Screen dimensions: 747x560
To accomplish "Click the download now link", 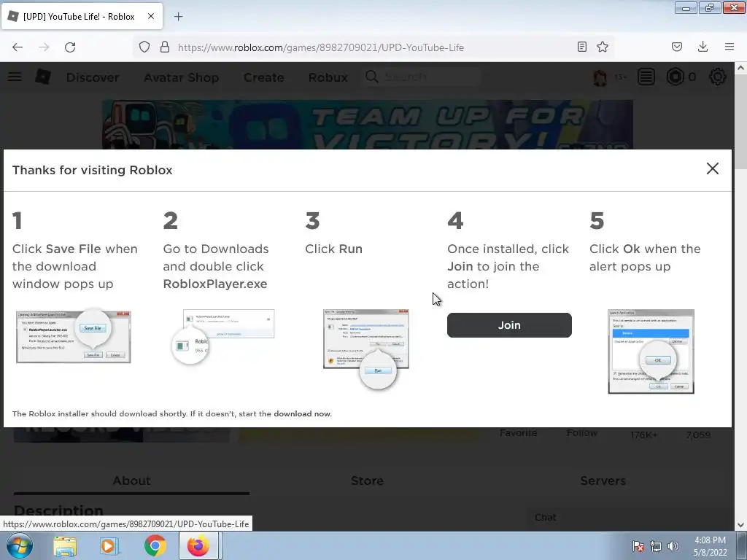I will [x=302, y=414].
